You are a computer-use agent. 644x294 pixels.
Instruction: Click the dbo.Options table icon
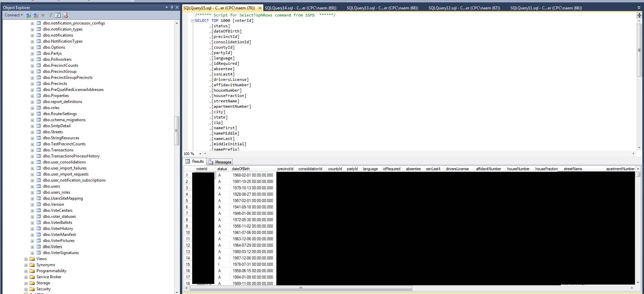pos(39,47)
